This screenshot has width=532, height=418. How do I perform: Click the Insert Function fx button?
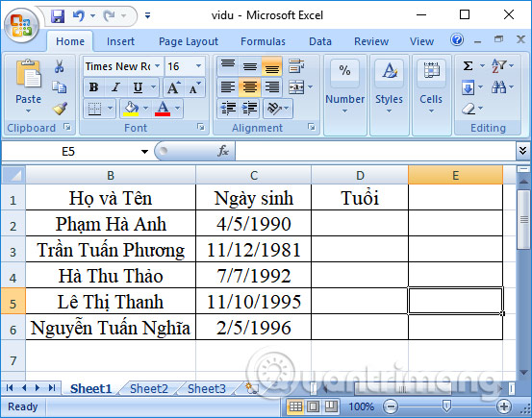pos(223,151)
